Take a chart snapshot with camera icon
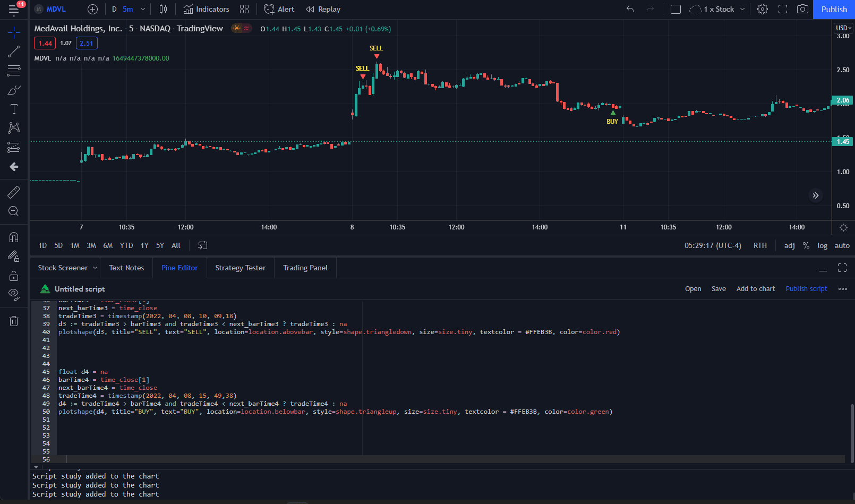This screenshot has width=855, height=504. (803, 10)
